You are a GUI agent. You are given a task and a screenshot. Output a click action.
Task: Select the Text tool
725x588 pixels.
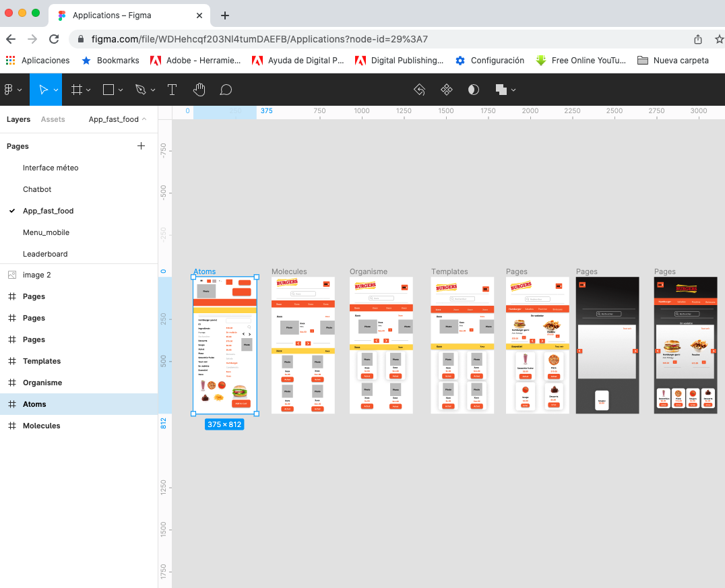172,90
